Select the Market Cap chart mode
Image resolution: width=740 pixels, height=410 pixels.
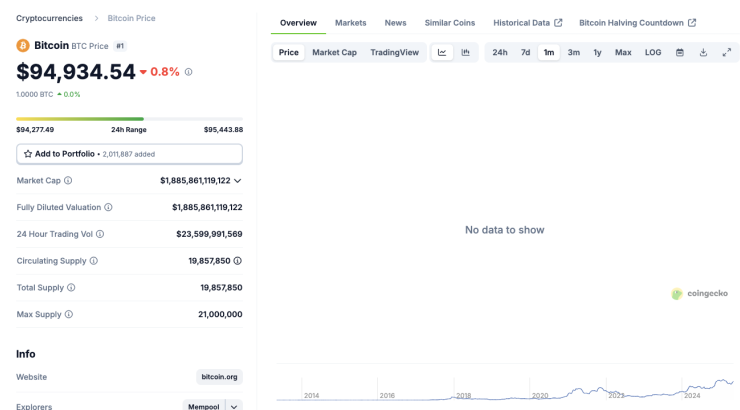[x=334, y=52]
